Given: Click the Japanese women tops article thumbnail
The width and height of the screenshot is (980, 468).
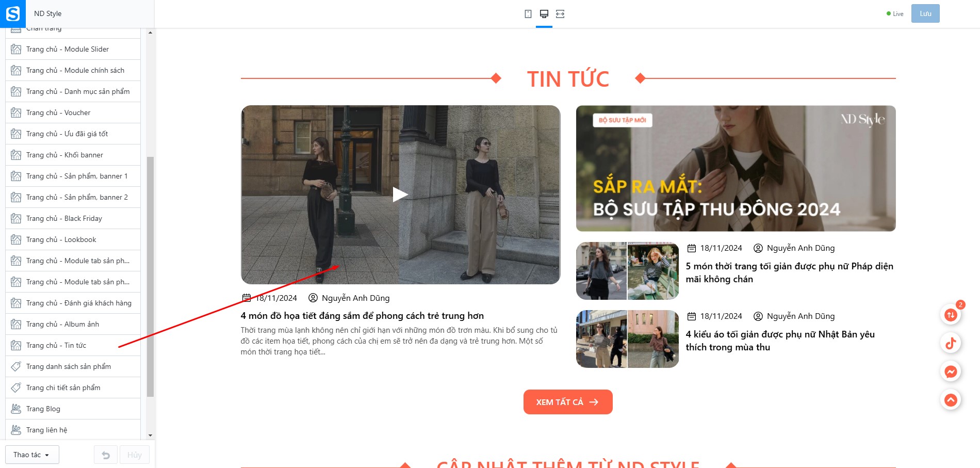Looking at the screenshot, I should tap(627, 339).
